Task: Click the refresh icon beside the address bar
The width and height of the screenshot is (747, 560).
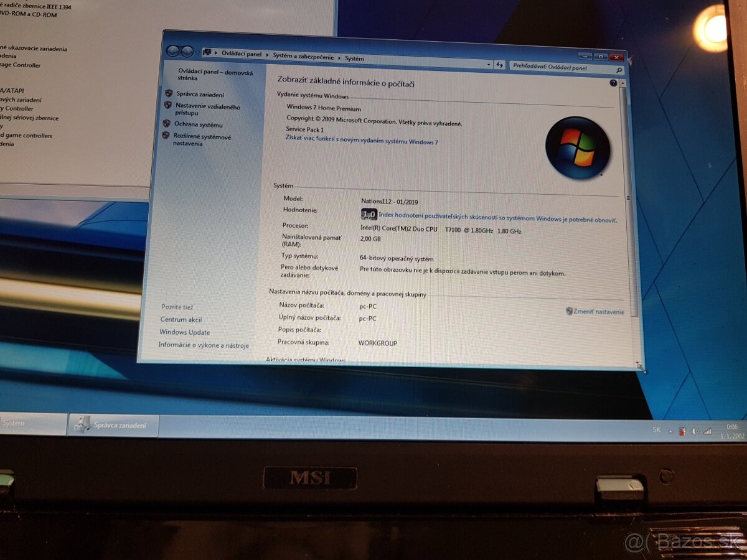Action: tap(499, 65)
